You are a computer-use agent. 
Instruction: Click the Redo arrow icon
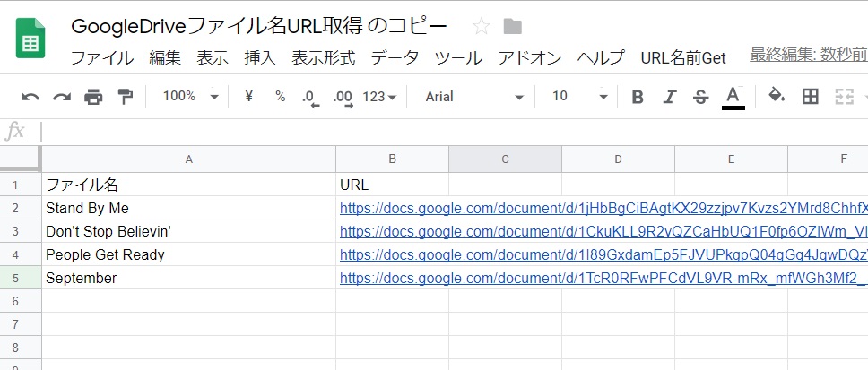pos(62,98)
